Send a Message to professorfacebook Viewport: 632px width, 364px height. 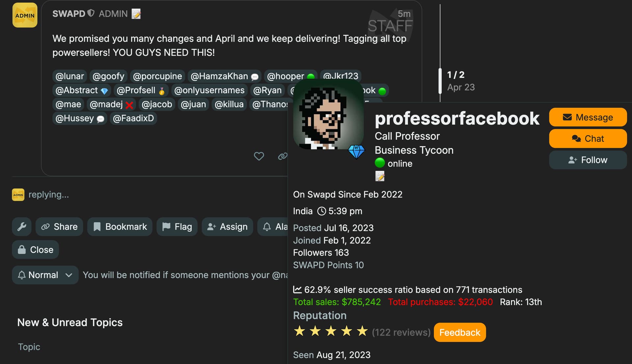(588, 117)
